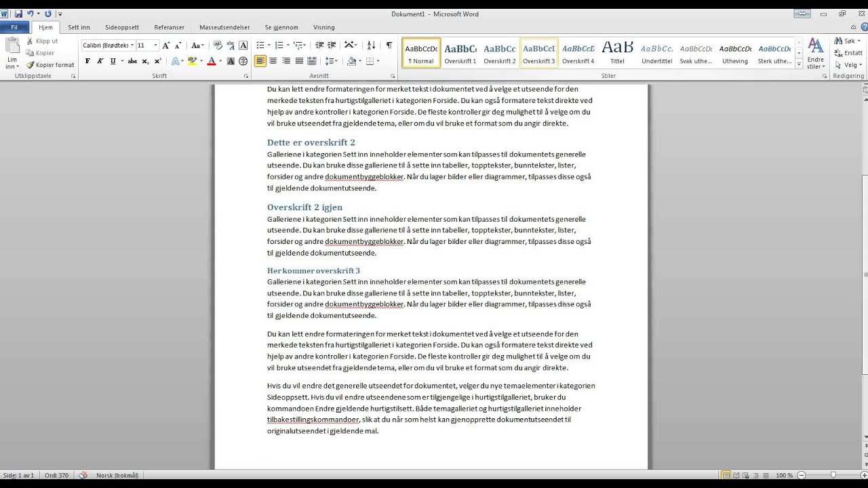Image resolution: width=868 pixels, height=488 pixels.
Task: Apply Overskrift 2 style
Action: (500, 53)
